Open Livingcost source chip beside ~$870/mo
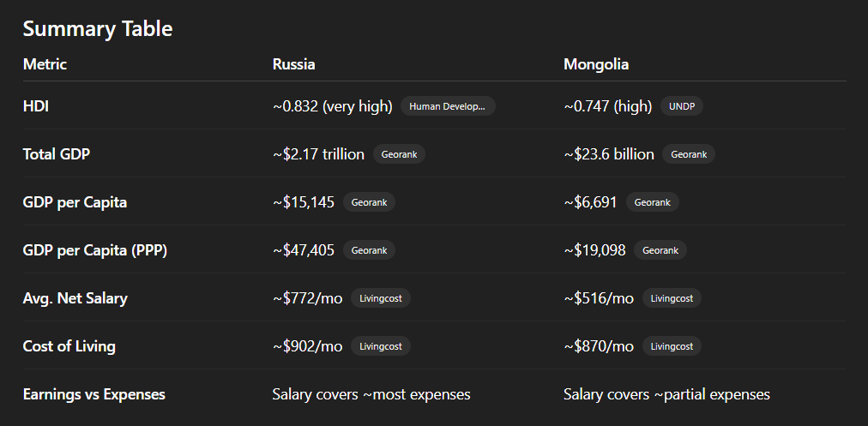Viewport: 868px width, 426px height. point(672,346)
